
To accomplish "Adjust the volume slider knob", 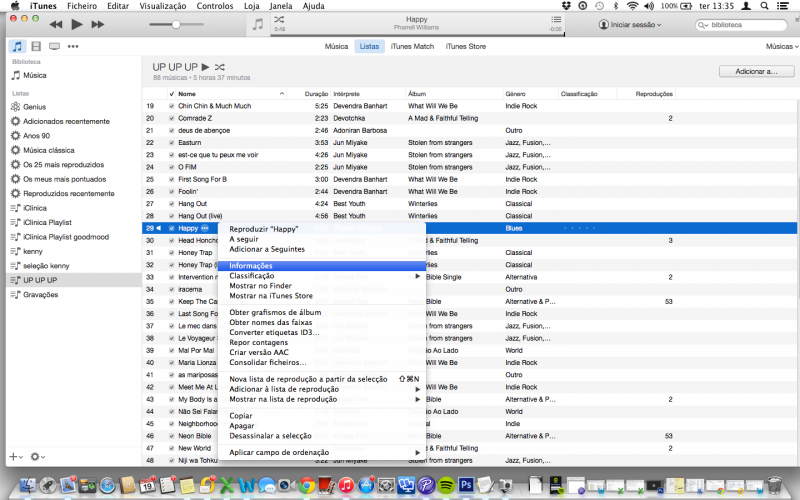I will coord(176,24).
